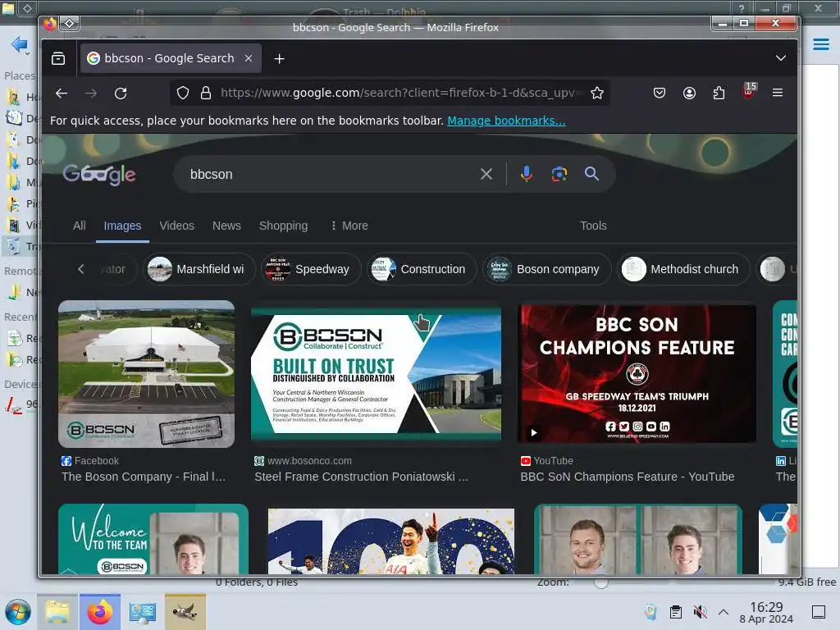Image resolution: width=840 pixels, height=630 pixels.
Task: Open Save to Pocket icon
Action: (660, 94)
